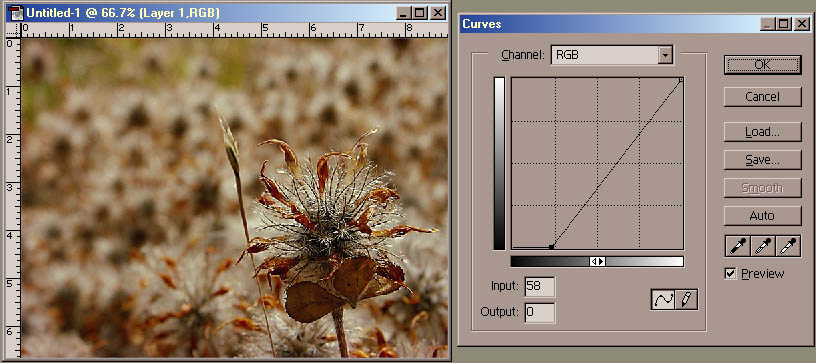The image size is (816, 363).
Task: Click Cancel in the Curves dialog
Action: [762, 97]
